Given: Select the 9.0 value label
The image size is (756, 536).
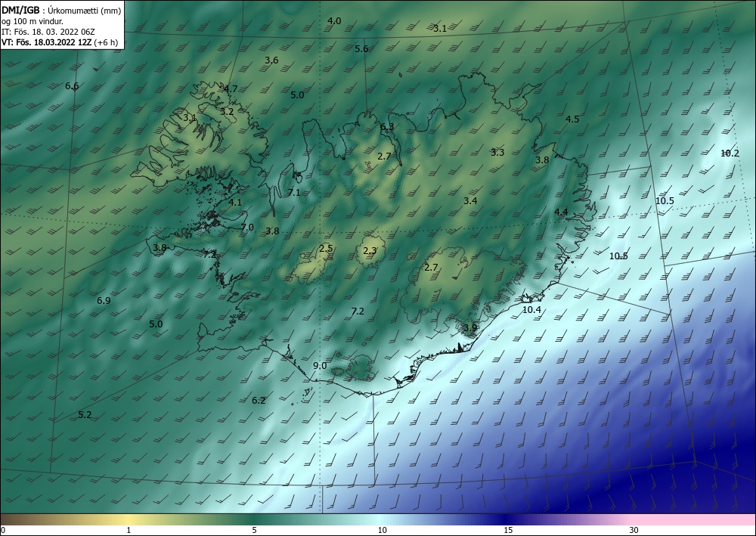Looking at the screenshot, I should click(320, 366).
